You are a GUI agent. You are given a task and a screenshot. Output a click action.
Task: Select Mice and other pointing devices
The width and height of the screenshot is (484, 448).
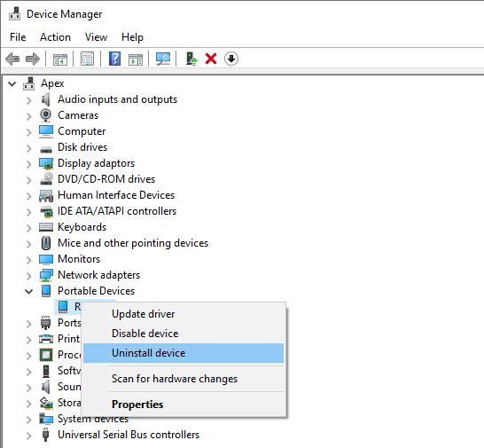pos(133,243)
